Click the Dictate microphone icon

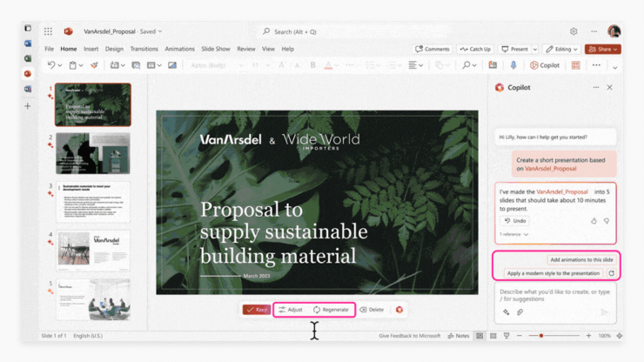pos(513,65)
